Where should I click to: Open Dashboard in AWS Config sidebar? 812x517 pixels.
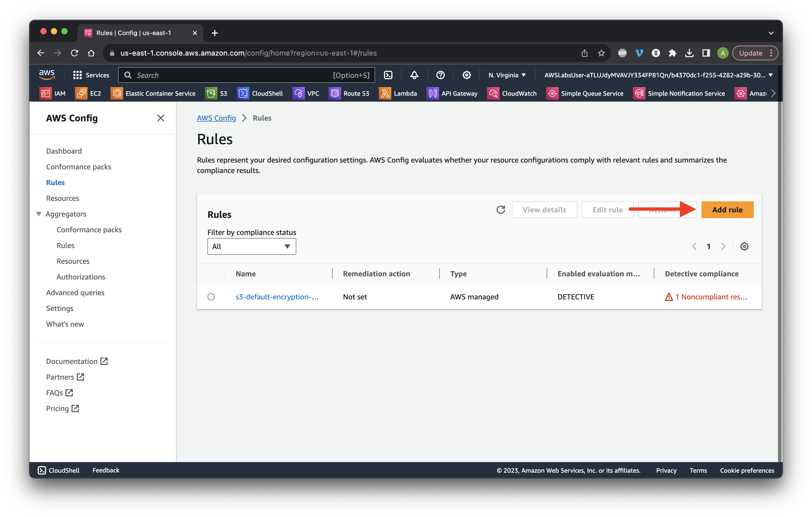click(64, 151)
